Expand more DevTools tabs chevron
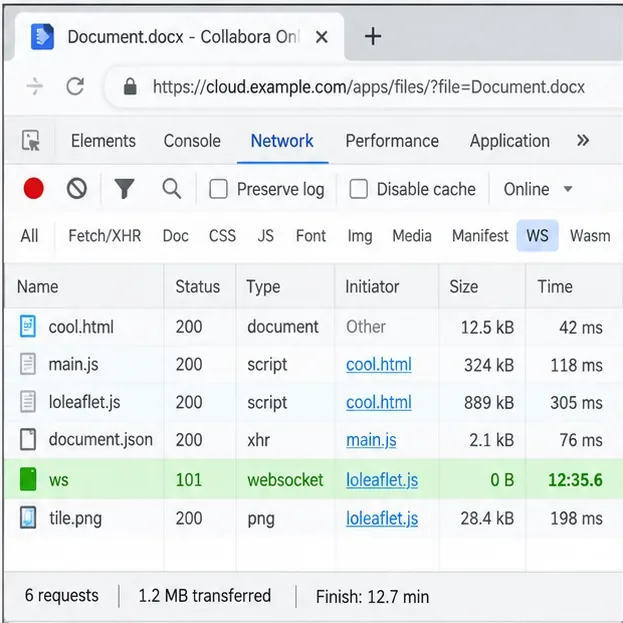The height and width of the screenshot is (623, 623). (x=583, y=140)
